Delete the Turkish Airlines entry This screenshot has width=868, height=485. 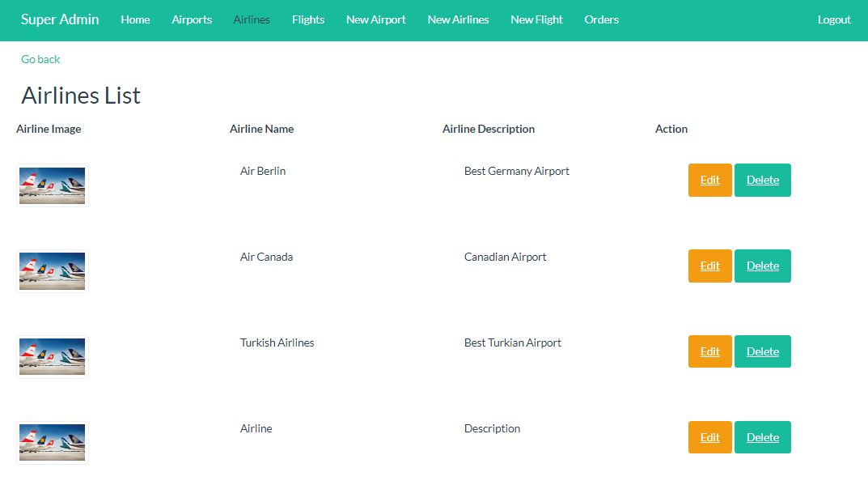pyautogui.click(x=762, y=351)
